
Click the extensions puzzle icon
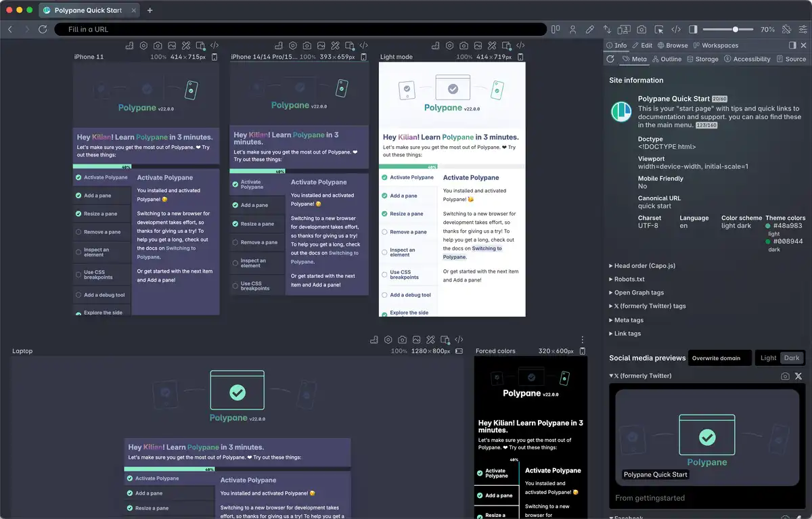(x=786, y=30)
